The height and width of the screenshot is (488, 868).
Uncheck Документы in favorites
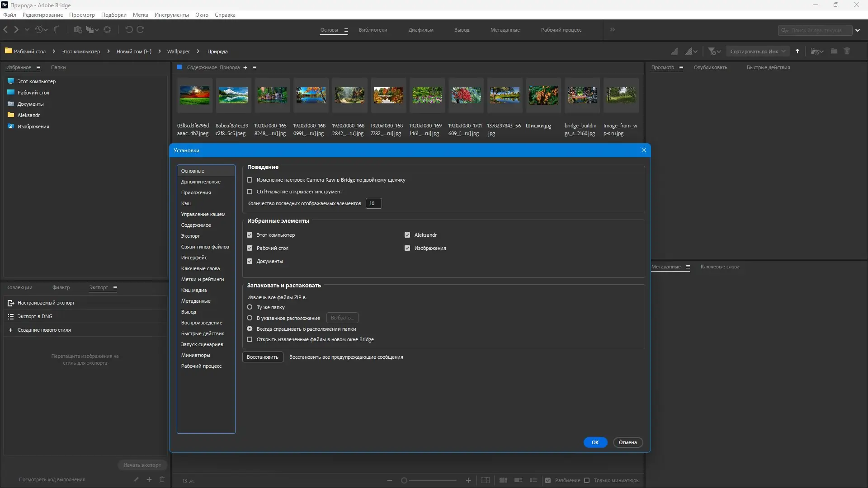click(250, 261)
